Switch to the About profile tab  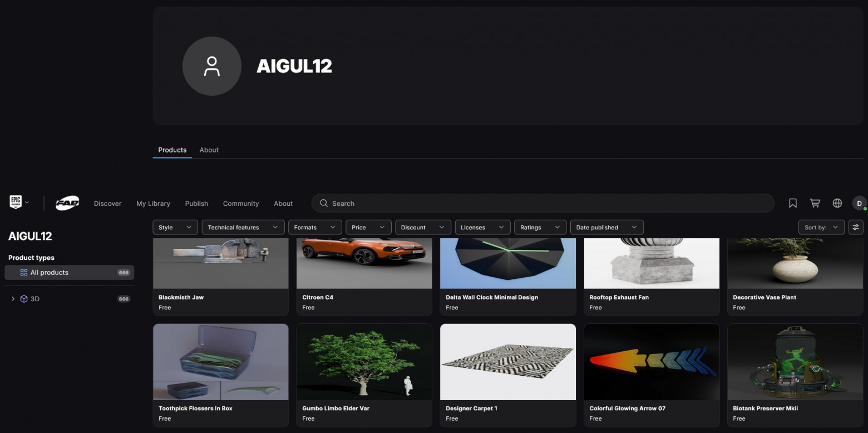point(209,150)
